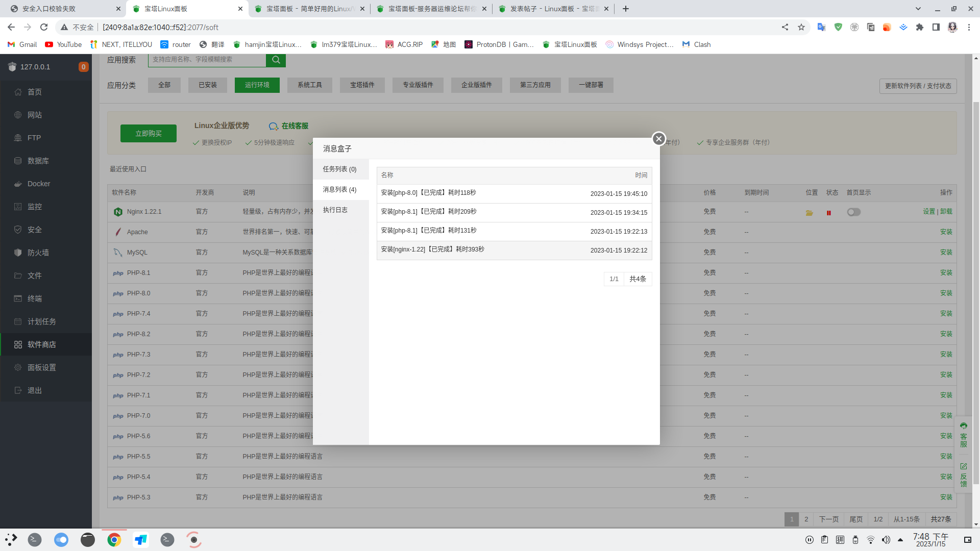Bookmark page with star icon
980x551 pixels.
(x=801, y=27)
